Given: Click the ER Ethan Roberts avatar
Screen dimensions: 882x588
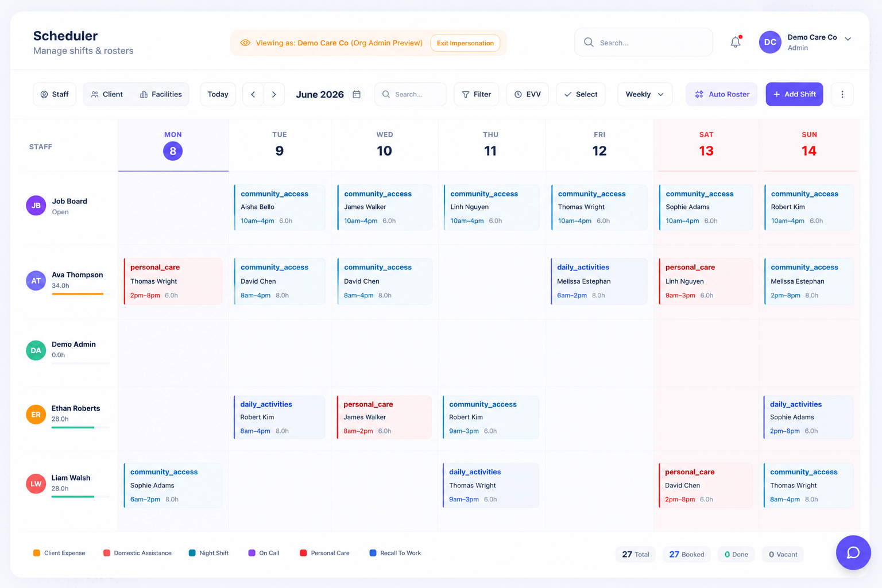Looking at the screenshot, I should (36, 415).
